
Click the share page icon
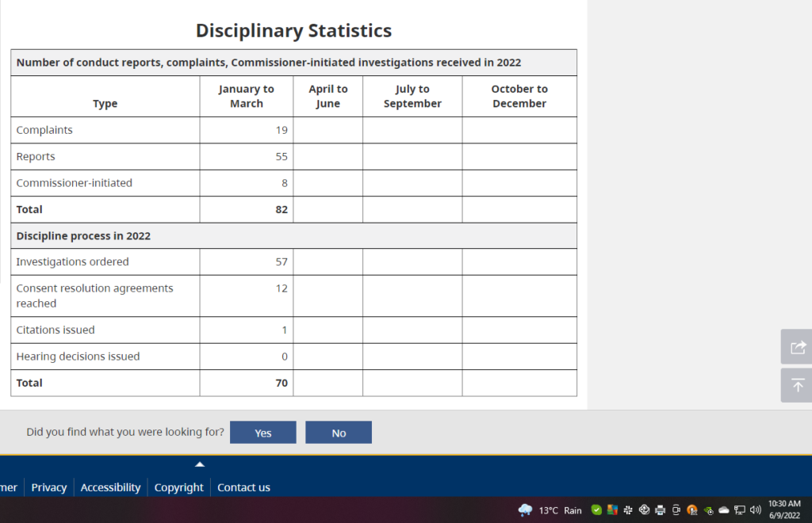pyautogui.click(x=798, y=347)
